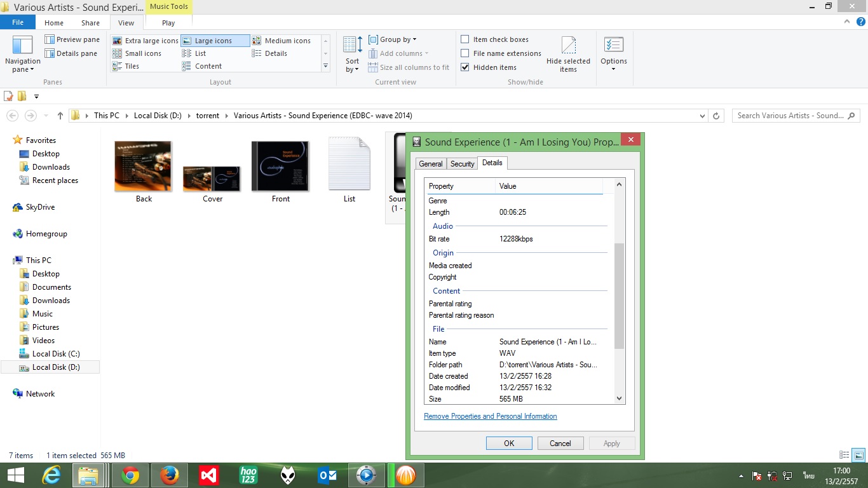Viewport: 868px width, 488px height.
Task: Switch to details view via status bar icon
Action: [844, 455]
